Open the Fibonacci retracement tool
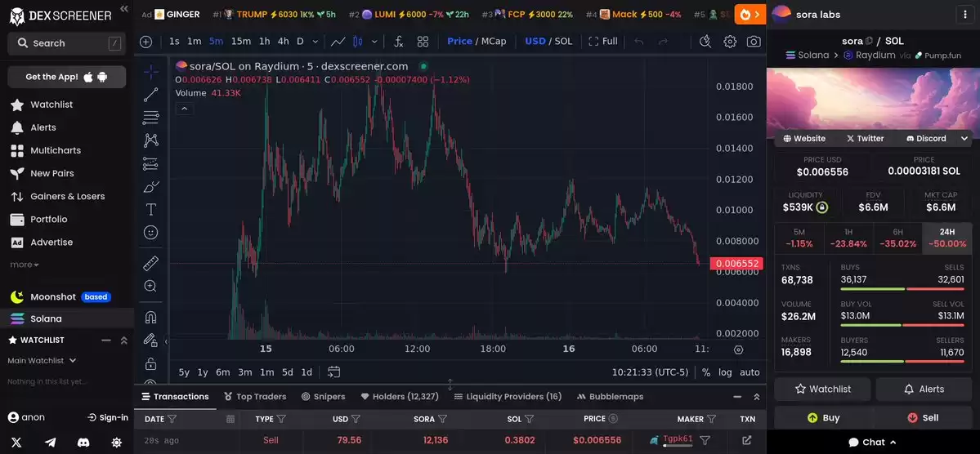This screenshot has width=980, height=454. tap(150, 118)
